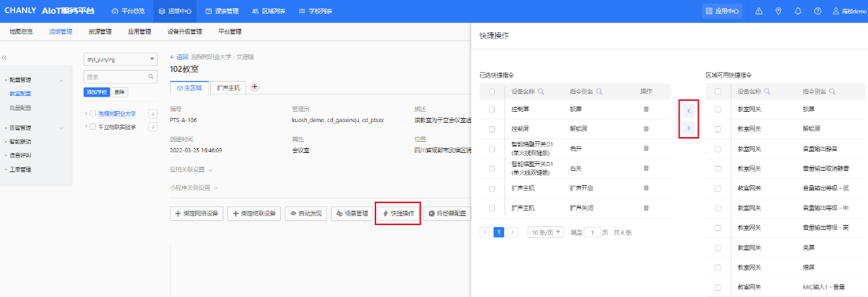Open the zhjs_yunying dropdown
Screen dimensions: 868x297
pyautogui.click(x=121, y=60)
